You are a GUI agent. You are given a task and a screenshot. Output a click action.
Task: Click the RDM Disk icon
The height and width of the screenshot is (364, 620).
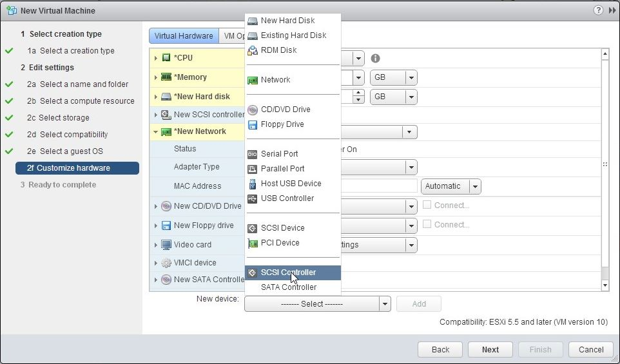(x=252, y=50)
